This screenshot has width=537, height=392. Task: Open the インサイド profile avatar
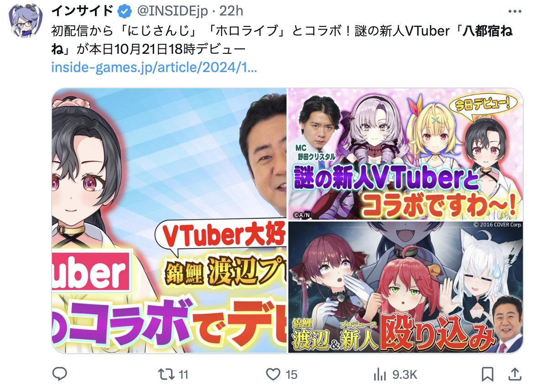[x=26, y=21]
